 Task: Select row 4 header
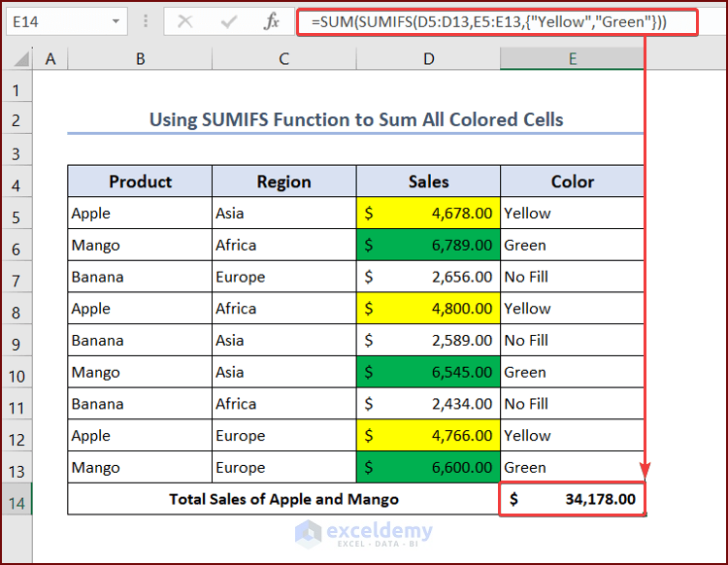[16, 182]
